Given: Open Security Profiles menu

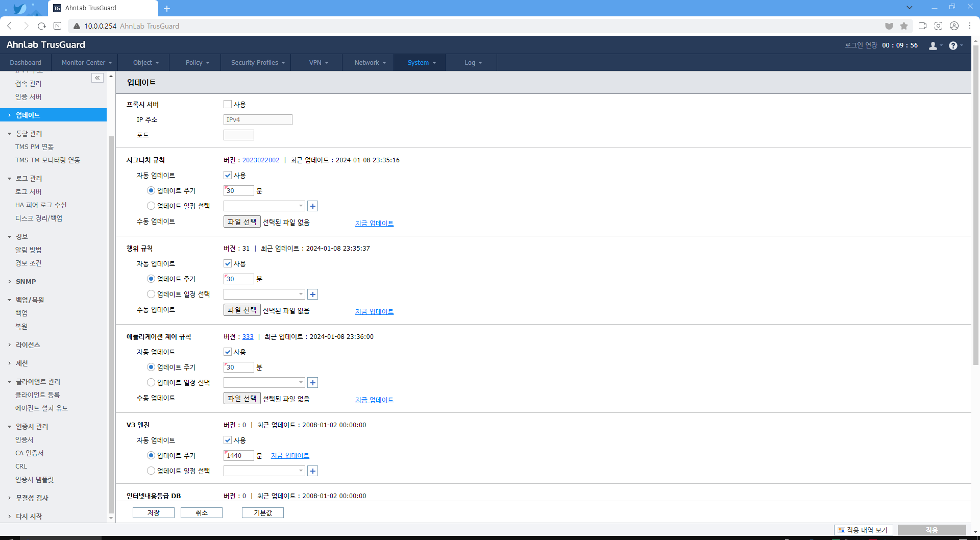Looking at the screenshot, I should 258,62.
